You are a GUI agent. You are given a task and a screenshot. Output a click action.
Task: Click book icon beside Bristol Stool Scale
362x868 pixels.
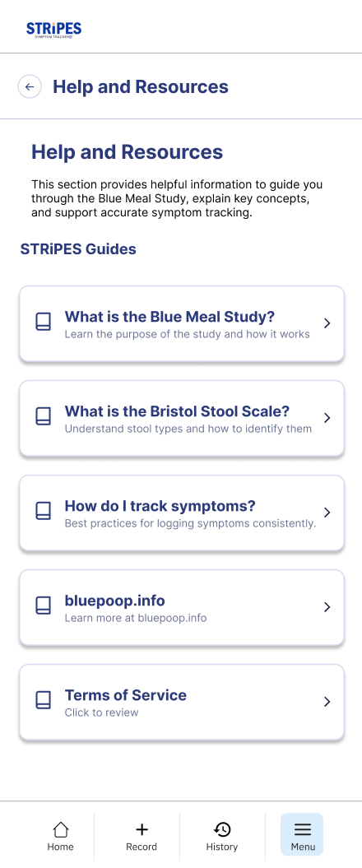click(x=43, y=417)
